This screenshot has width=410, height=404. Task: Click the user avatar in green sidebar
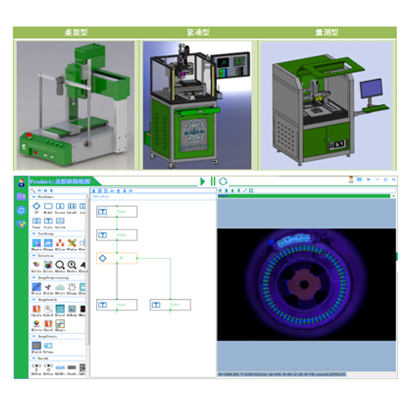click(x=21, y=183)
